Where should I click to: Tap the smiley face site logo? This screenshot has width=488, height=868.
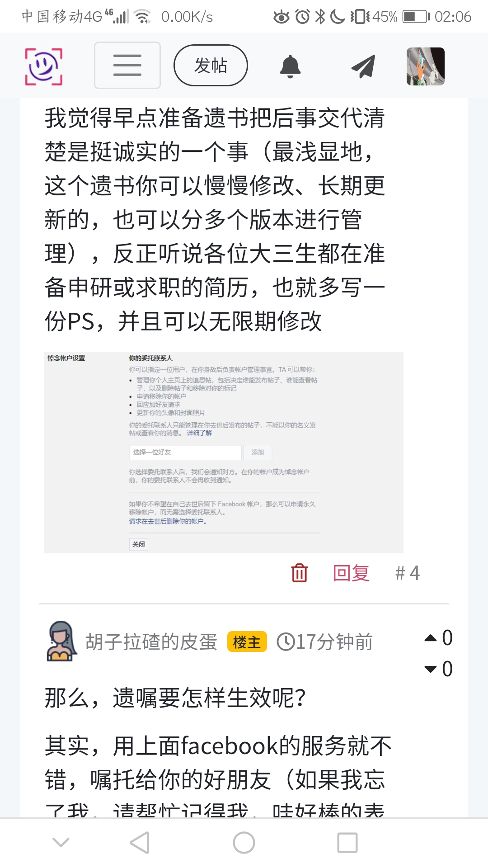43,66
